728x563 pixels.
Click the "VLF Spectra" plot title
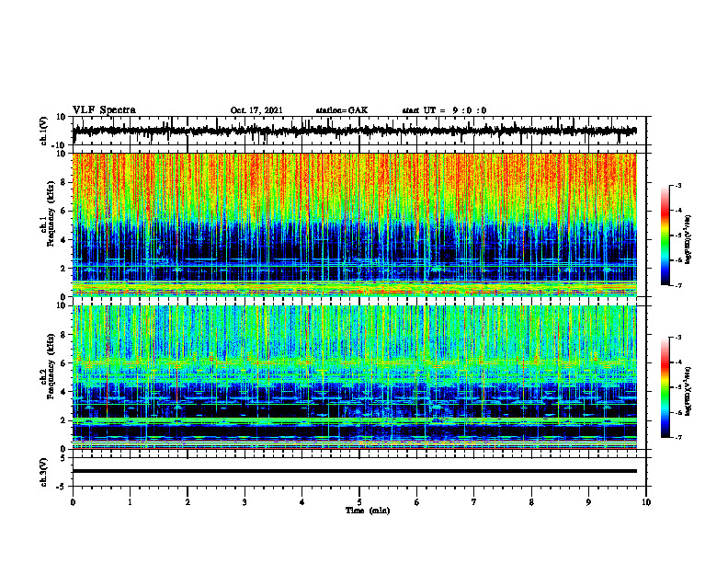point(104,110)
